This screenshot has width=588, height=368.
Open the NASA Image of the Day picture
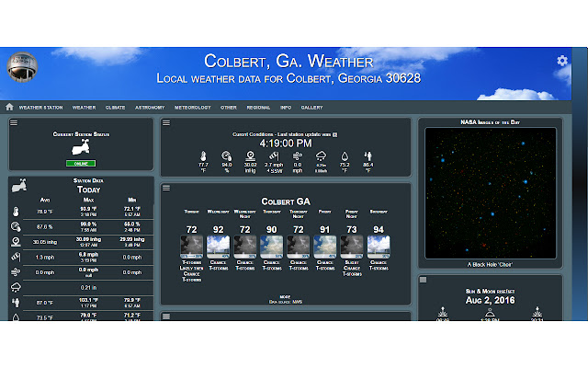click(490, 193)
